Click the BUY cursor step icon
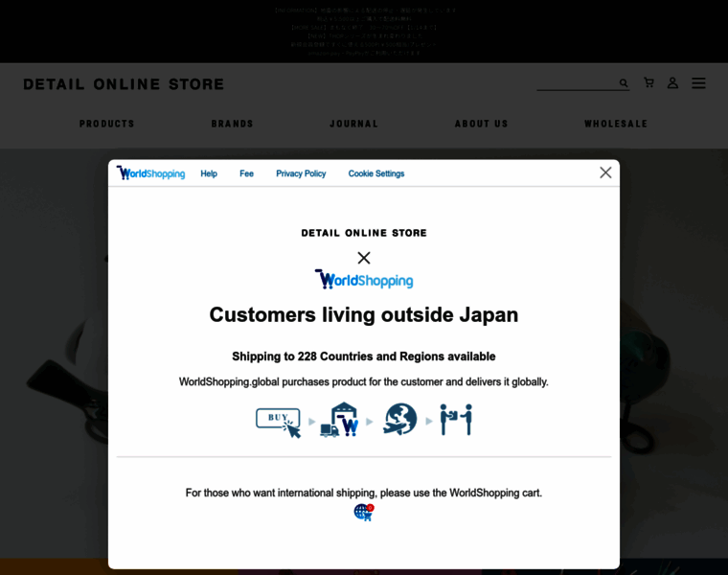728x575 pixels. 279,423
